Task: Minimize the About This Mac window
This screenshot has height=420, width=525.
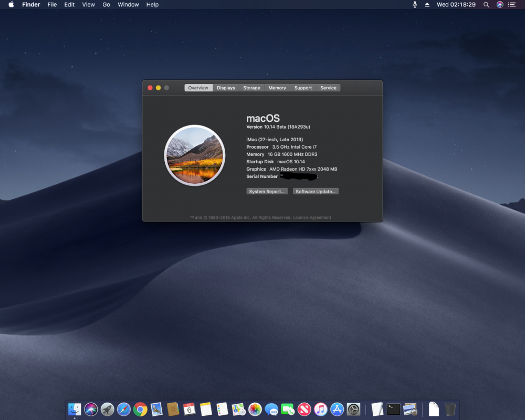Action: point(158,88)
